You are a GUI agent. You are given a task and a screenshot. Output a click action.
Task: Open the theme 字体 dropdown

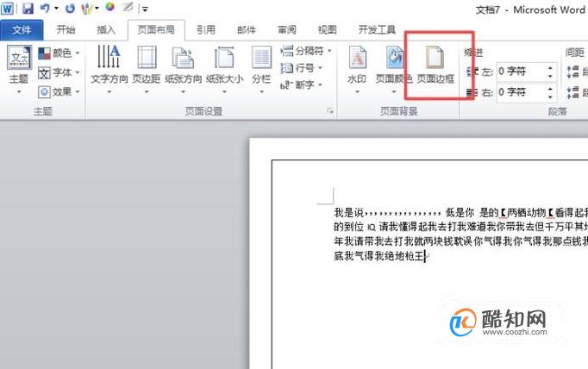(59, 72)
